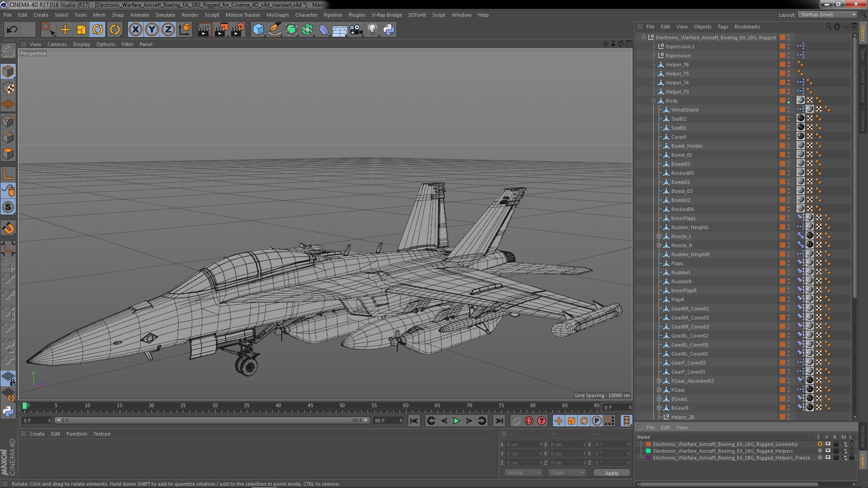
Task: Open the Layout dropdown Startup (User)
Action: point(828,14)
